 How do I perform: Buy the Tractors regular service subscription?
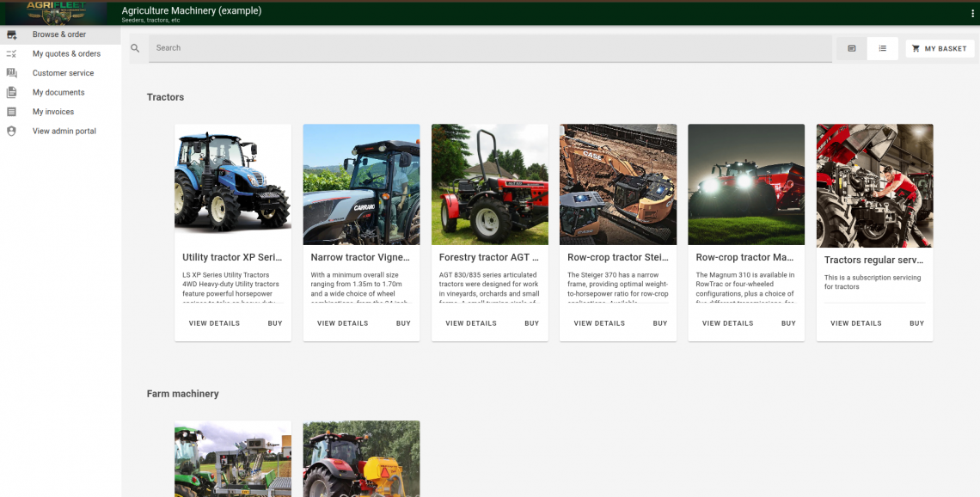[917, 323]
